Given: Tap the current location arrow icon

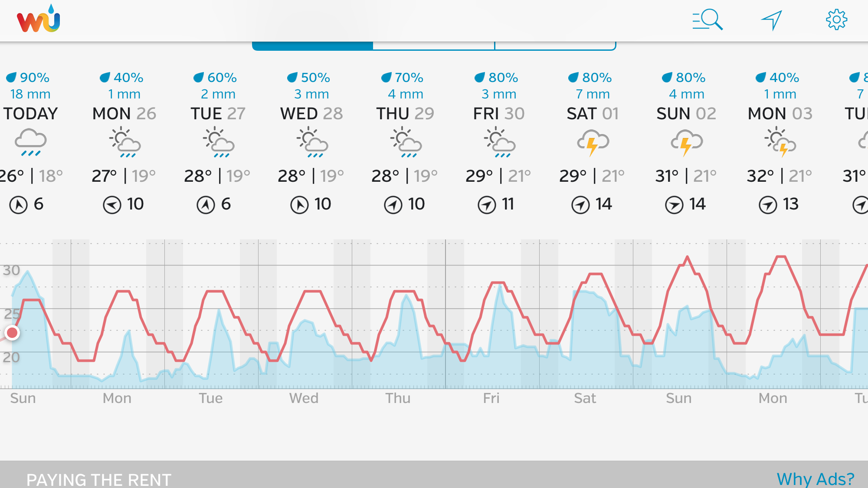Looking at the screenshot, I should pos(772,20).
